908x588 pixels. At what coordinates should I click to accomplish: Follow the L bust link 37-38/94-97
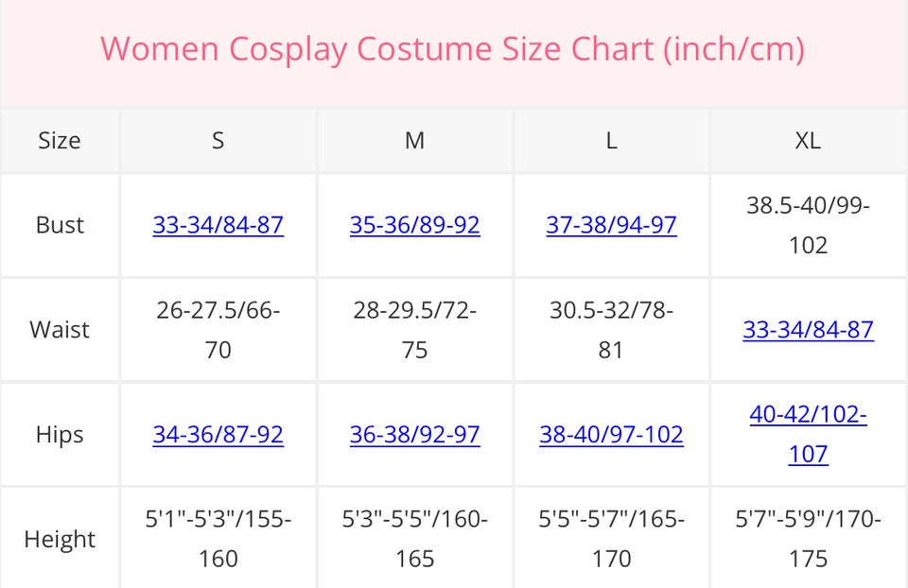pos(611,225)
